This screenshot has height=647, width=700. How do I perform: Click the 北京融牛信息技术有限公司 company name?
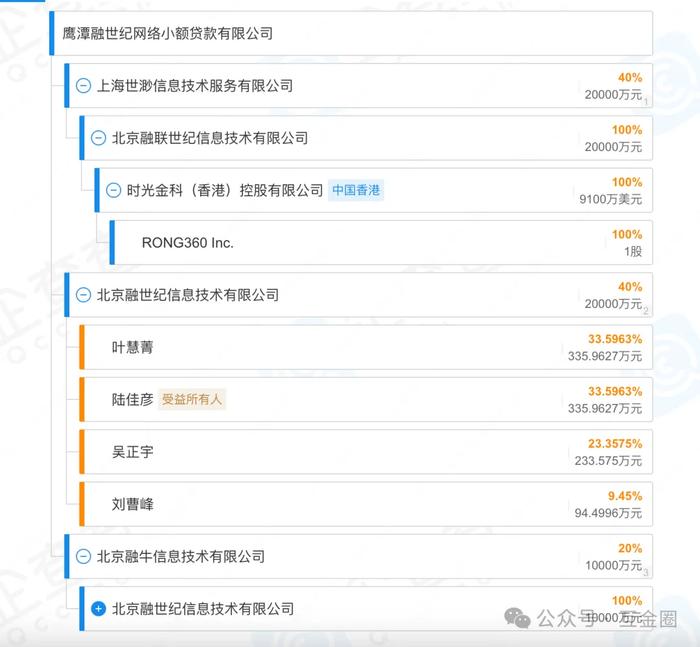(x=181, y=556)
